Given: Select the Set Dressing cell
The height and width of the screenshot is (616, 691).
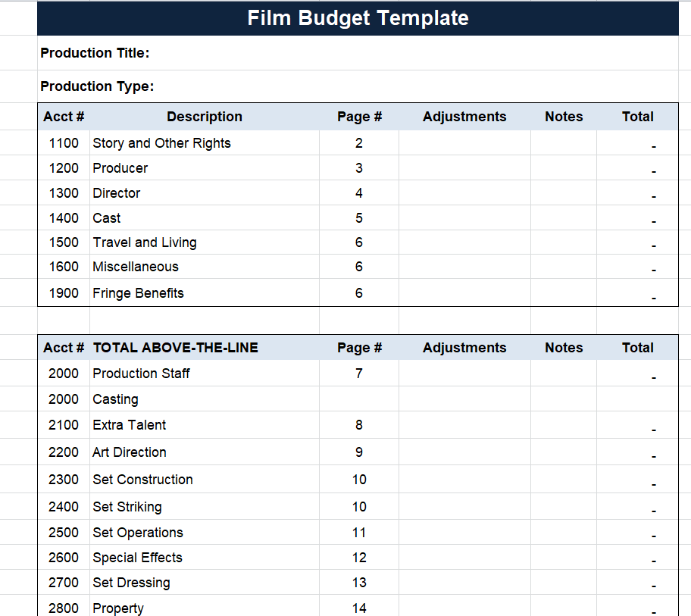Looking at the screenshot, I should tap(131, 583).
